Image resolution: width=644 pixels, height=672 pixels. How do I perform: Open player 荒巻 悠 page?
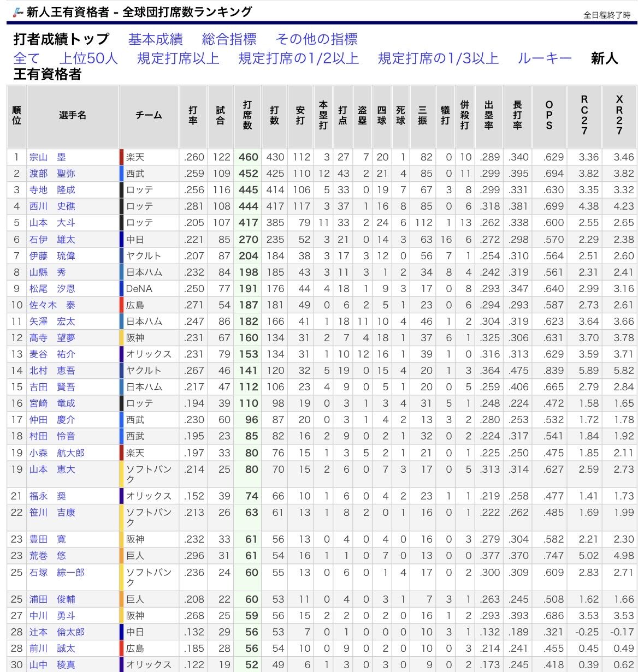(48, 556)
